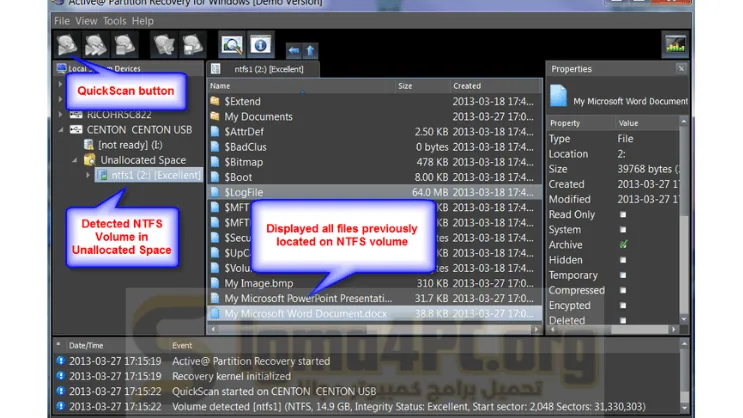Click the green chart icon at toolbar right
The width and height of the screenshot is (743, 418).
tap(675, 45)
